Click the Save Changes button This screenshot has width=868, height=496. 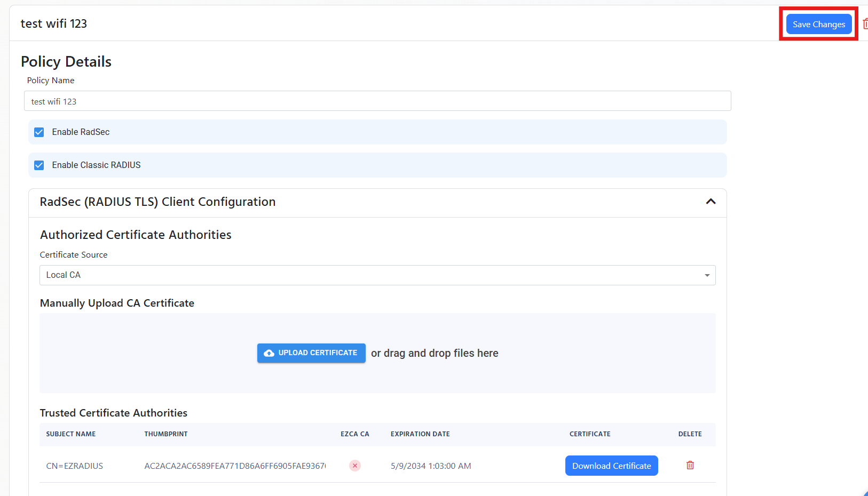[818, 25]
